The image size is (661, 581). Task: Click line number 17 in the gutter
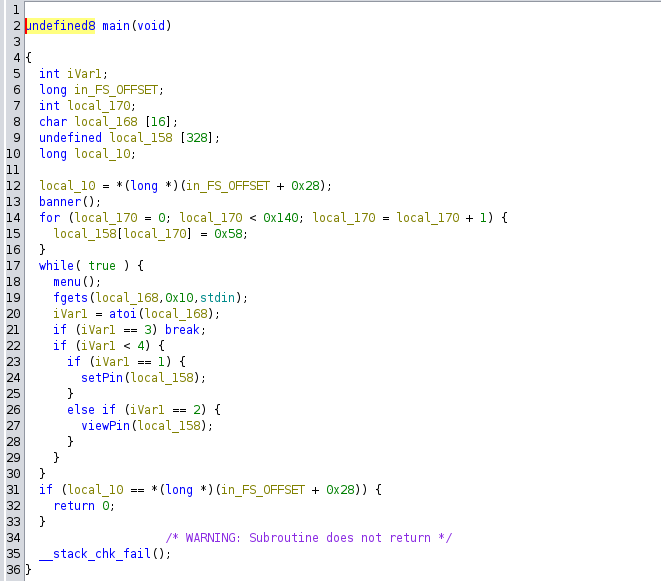[x=13, y=266]
